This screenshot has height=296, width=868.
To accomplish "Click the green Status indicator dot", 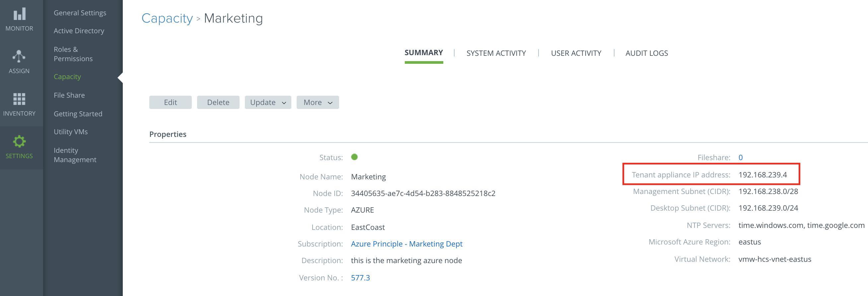I will (354, 157).
